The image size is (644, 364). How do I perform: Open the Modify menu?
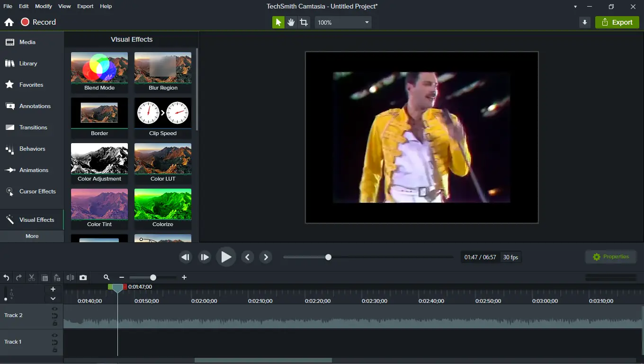pyautogui.click(x=43, y=6)
